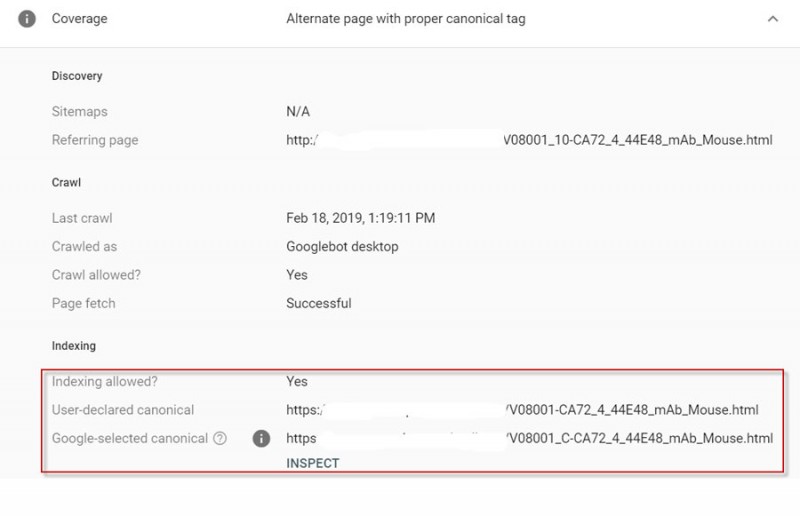The width and height of the screenshot is (800, 516).
Task: Collapse the Coverage section chevron
Action: pos(772,18)
